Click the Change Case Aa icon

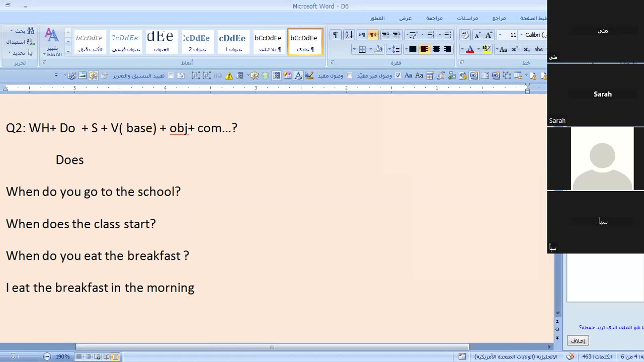pos(503,49)
